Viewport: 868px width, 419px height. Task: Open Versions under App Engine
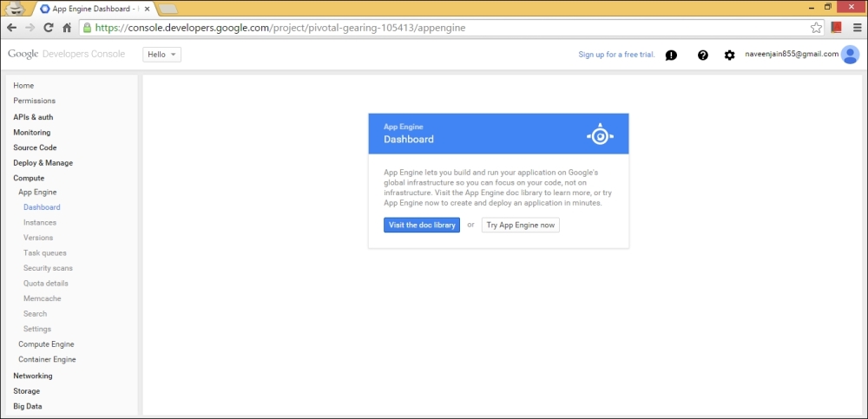tap(38, 238)
